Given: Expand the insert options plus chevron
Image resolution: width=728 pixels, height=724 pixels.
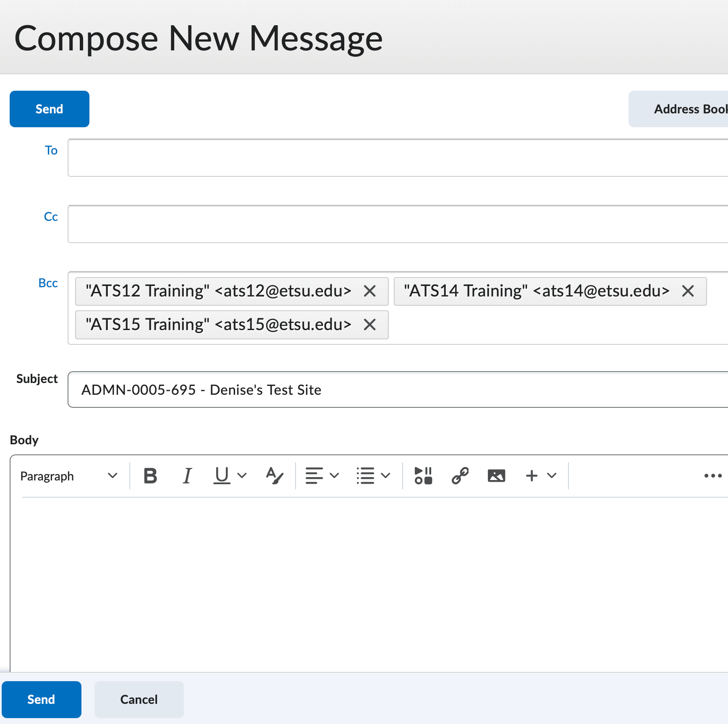Looking at the screenshot, I should coord(551,475).
